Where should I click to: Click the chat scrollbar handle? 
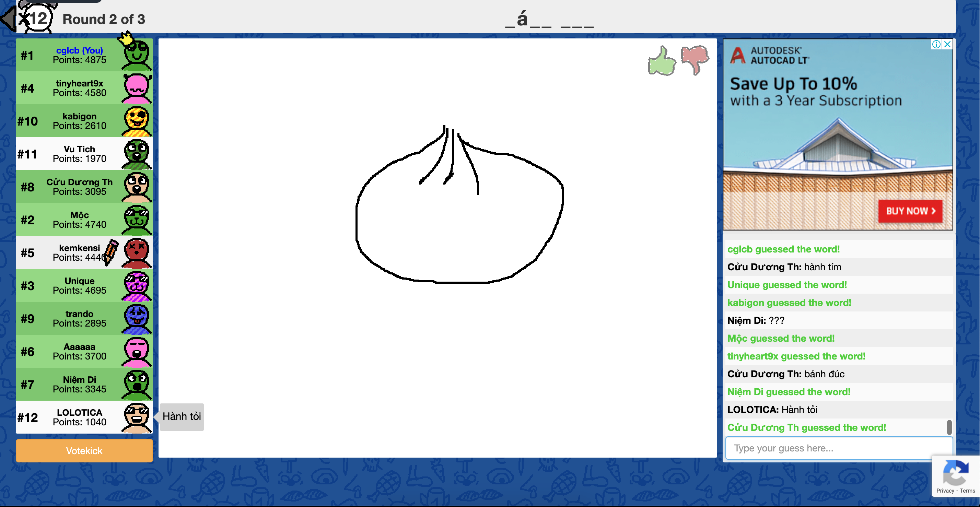point(949,427)
